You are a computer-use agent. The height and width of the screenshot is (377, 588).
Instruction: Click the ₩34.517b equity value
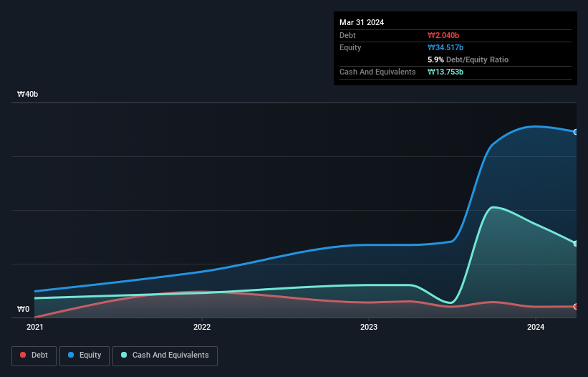click(x=445, y=47)
